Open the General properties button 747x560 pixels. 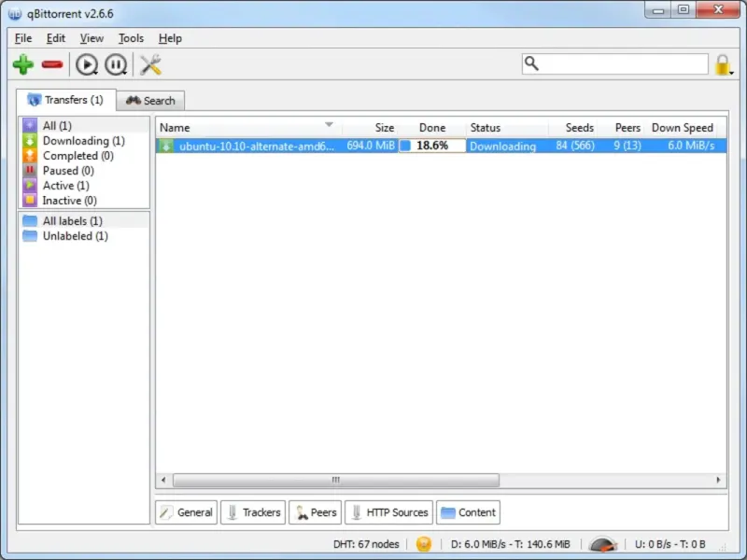click(186, 512)
